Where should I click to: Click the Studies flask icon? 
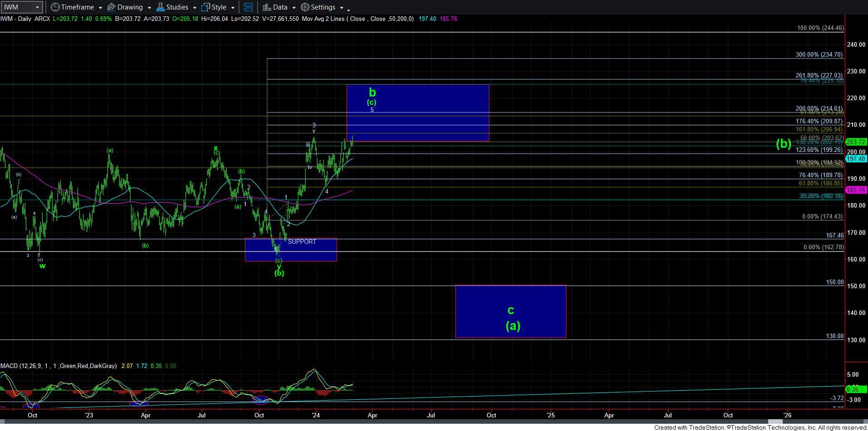pyautogui.click(x=160, y=7)
